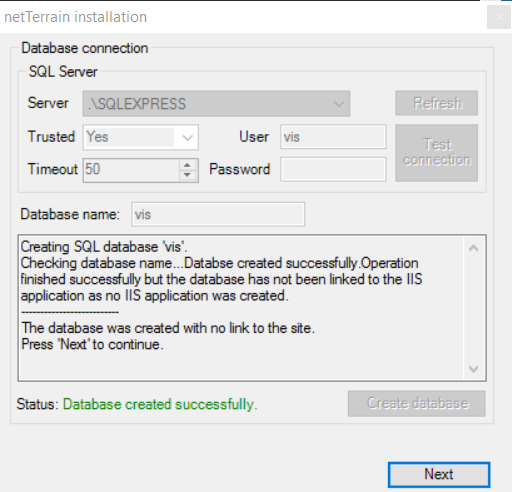Open the Server dropdown showing .\SQLEXPRESS
512x492 pixels.
click(x=216, y=104)
